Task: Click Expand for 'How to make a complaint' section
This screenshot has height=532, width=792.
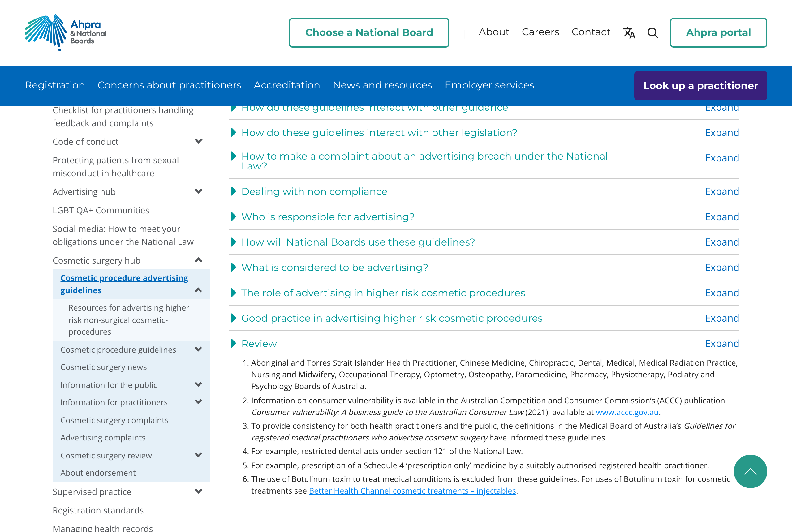Action: (722, 158)
